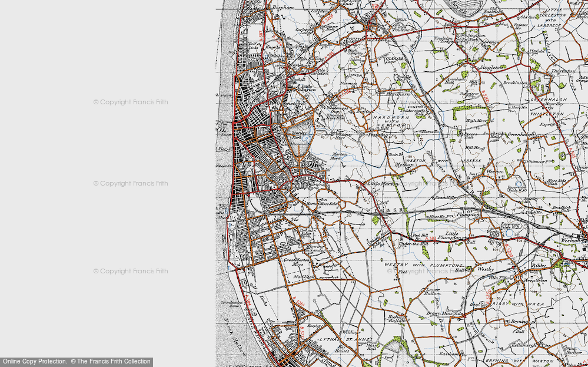Click the Eastham place name

449,354
